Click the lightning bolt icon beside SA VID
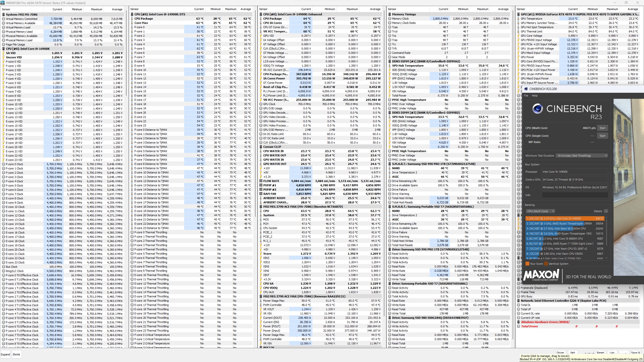The image size is (644, 362). 4,53
